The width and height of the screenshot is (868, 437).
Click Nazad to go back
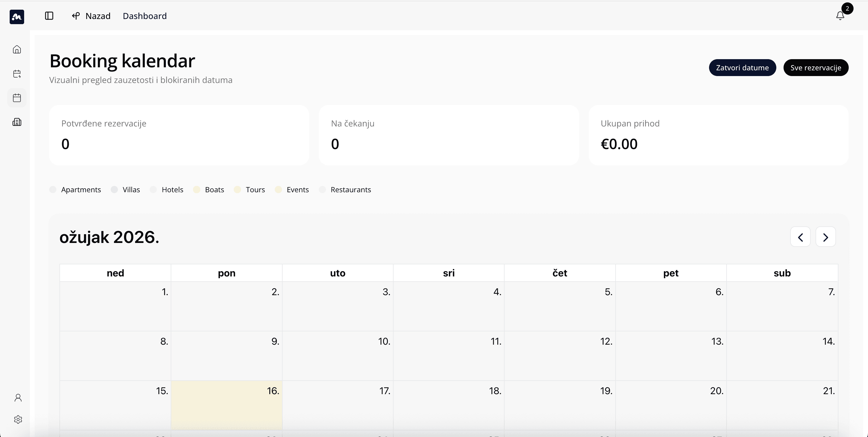91,16
